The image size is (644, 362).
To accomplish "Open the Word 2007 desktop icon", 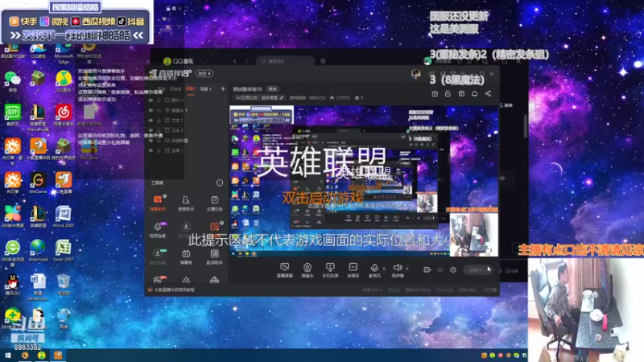I will tap(64, 216).
